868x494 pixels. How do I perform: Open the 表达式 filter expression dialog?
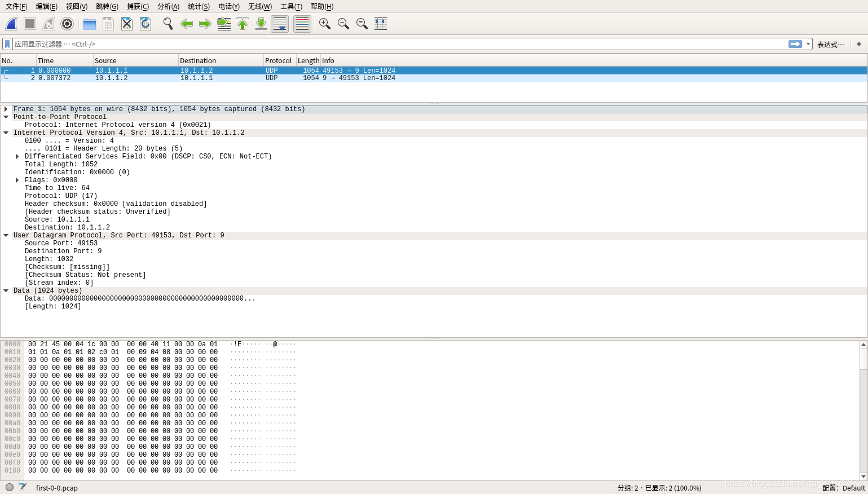[830, 45]
